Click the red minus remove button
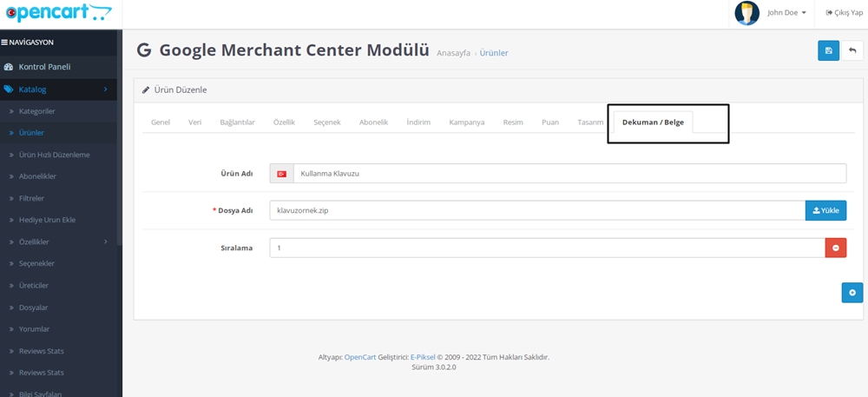Image resolution: width=868 pixels, height=397 pixels. click(x=836, y=248)
